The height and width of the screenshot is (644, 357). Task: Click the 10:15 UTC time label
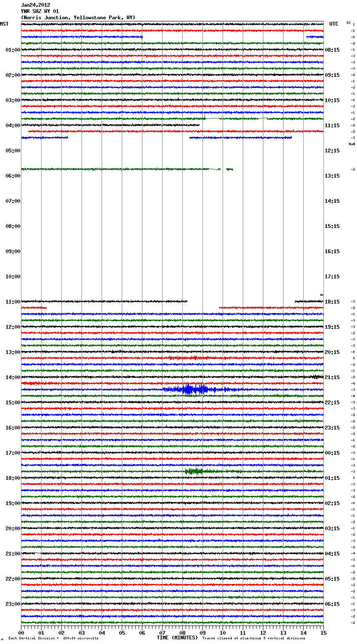point(332,100)
